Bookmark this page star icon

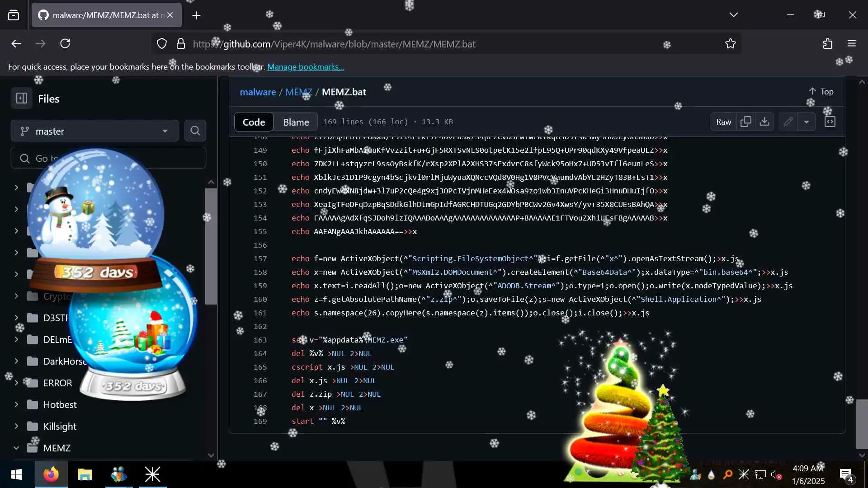pos(730,44)
